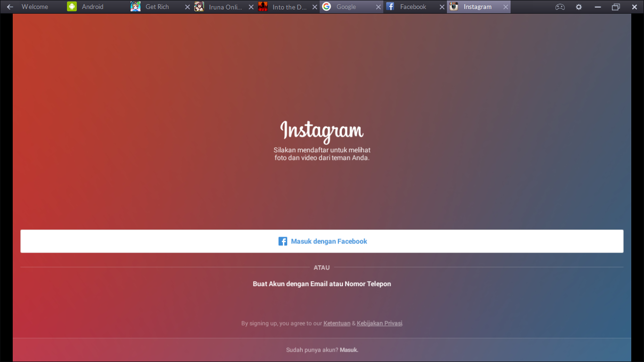Click the green Android robot icon
The width and height of the screenshot is (644, 362).
pos(72,7)
